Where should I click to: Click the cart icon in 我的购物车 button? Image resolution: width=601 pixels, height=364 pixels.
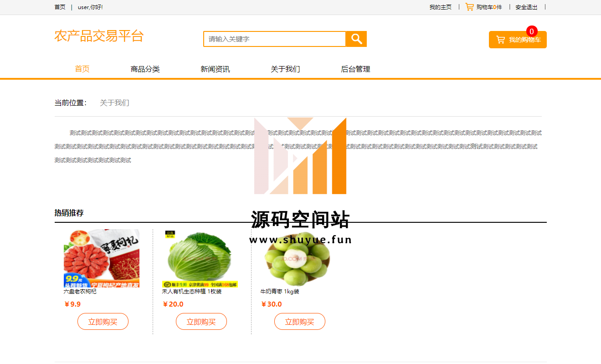(500, 40)
